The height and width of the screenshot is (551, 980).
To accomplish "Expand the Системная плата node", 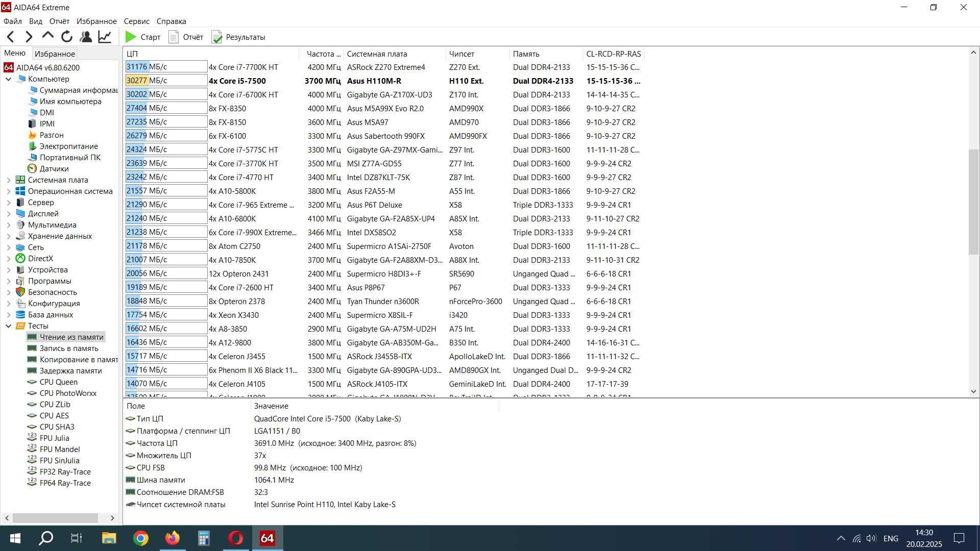I will [x=8, y=180].
